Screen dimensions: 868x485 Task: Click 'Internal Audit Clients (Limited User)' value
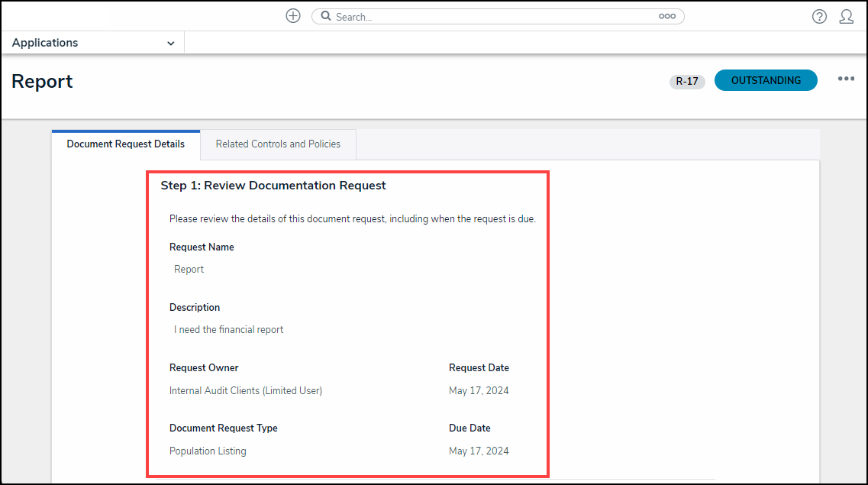point(246,390)
